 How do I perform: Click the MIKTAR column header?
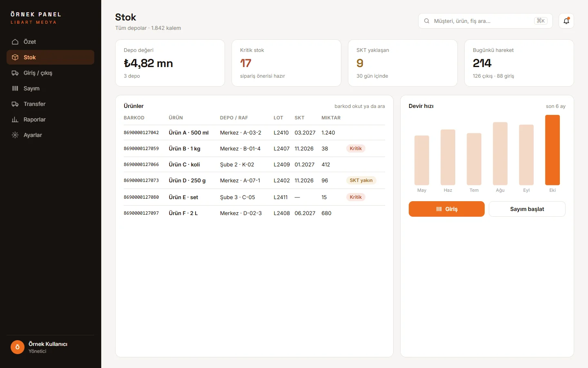(x=331, y=118)
